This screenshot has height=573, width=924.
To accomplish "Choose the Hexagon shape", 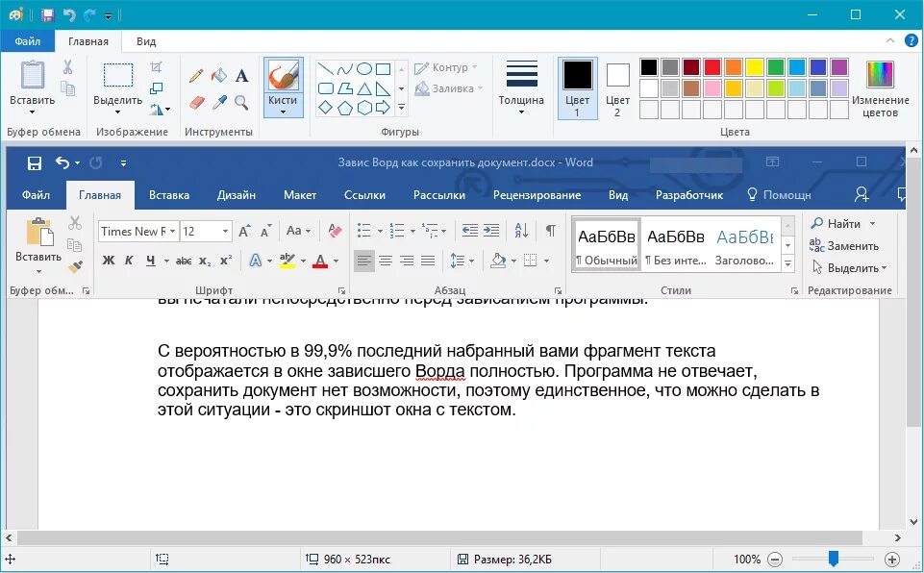I will pos(364,108).
